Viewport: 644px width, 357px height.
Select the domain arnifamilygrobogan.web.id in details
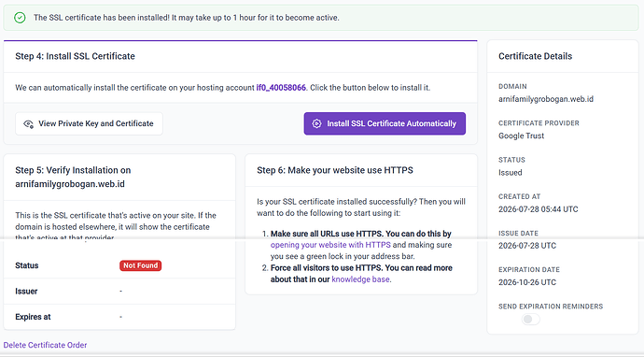tap(546, 99)
